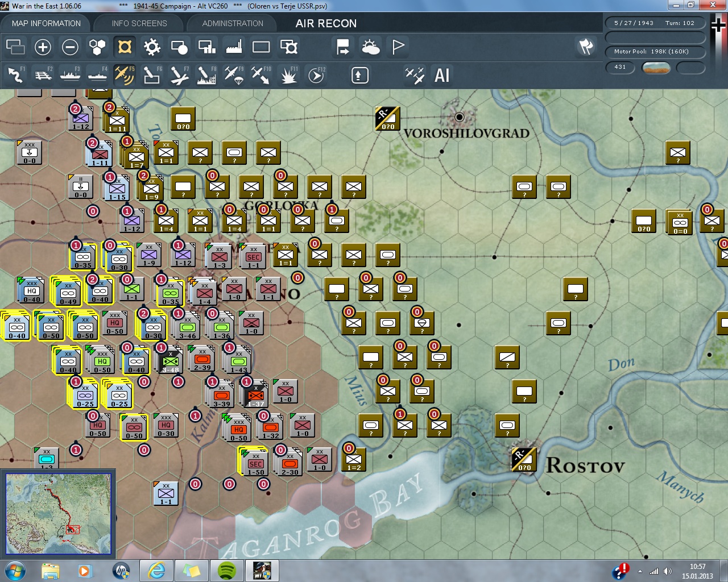Select the enemy unit labeled 1=2
This screenshot has width=728, height=582.
tap(354, 459)
